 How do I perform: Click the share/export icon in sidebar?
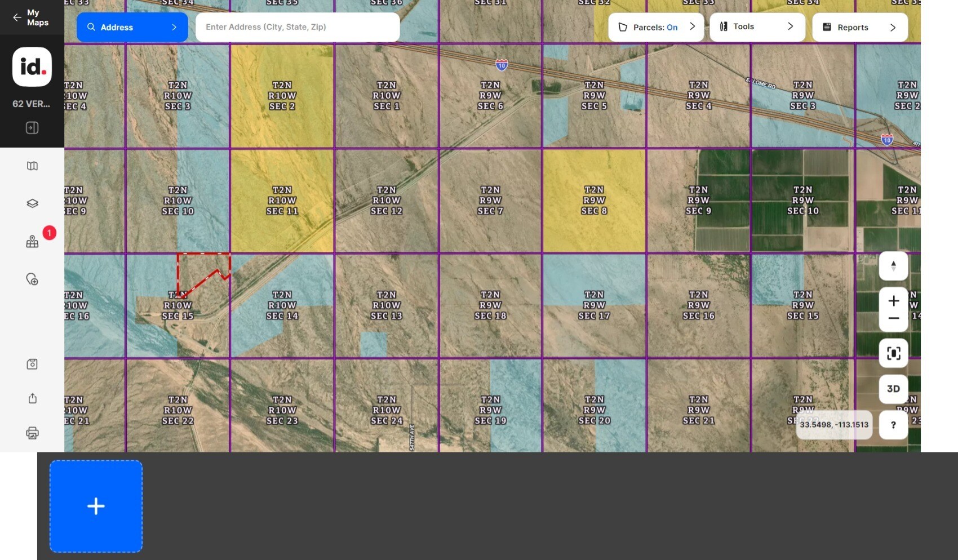(x=32, y=398)
